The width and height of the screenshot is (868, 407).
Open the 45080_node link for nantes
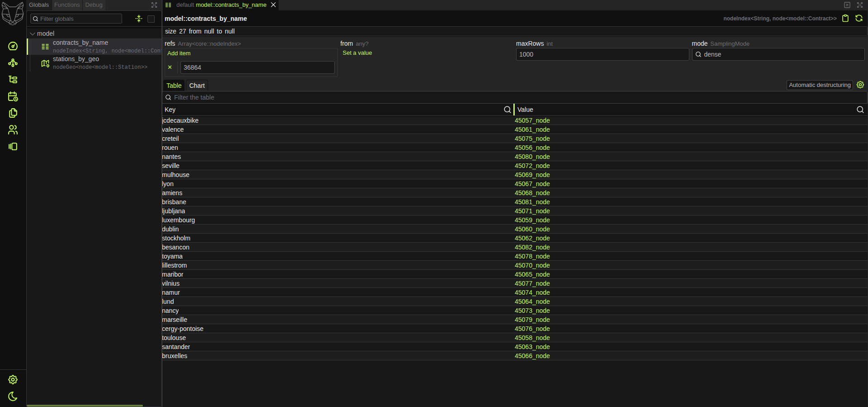tap(532, 157)
